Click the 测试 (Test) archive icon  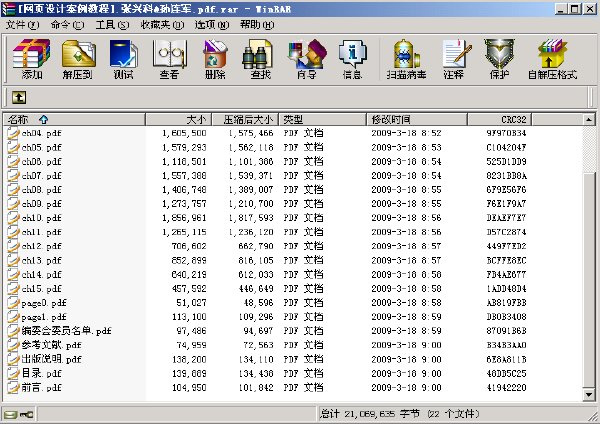pyautogui.click(x=123, y=59)
